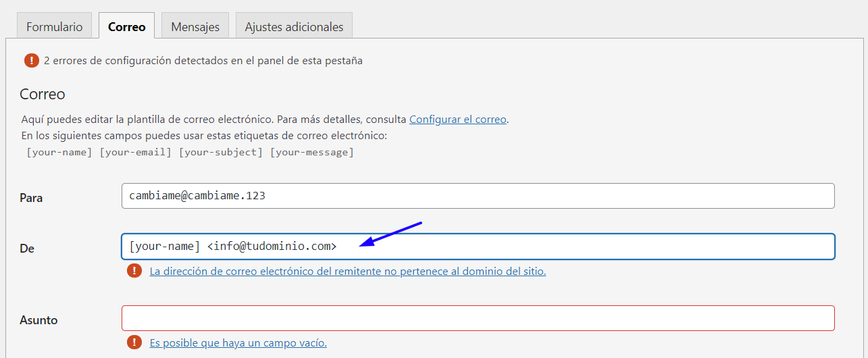This screenshot has width=868, height=358.
Task: Click the De field label
Action: click(27, 249)
